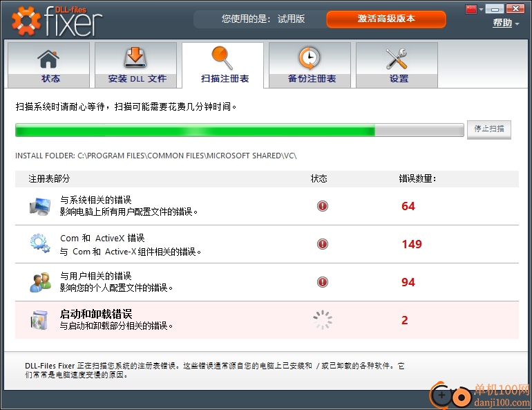Click the wrench and screwdriver 设置 icon
The height and width of the screenshot is (410, 532).
coord(397,58)
